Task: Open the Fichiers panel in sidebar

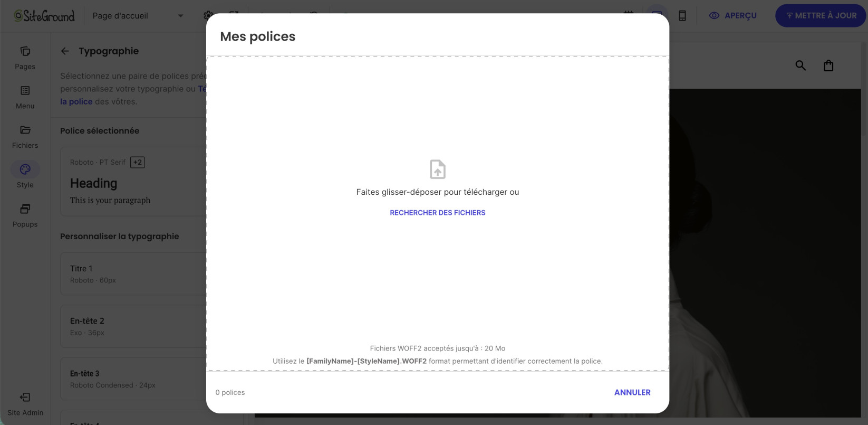Action: click(25, 137)
